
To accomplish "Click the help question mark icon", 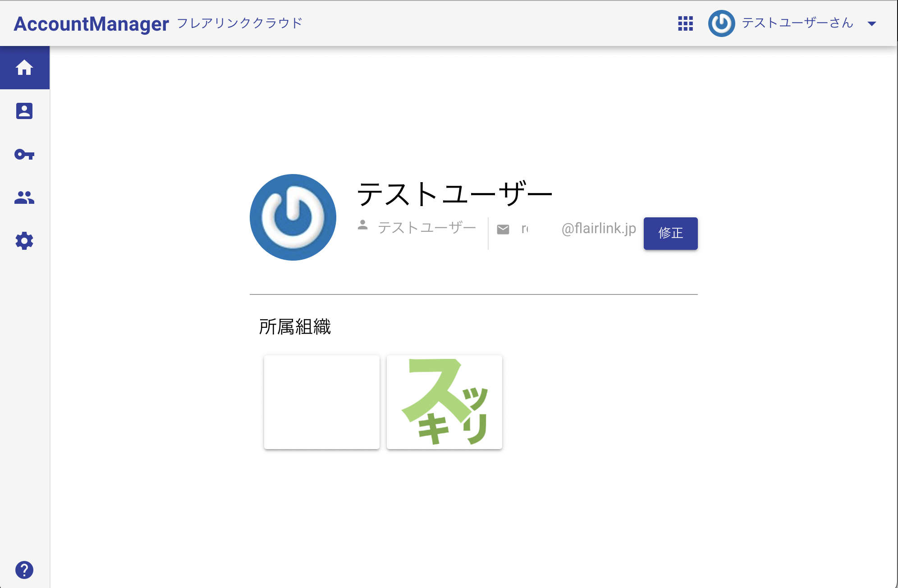I will pos(25,570).
